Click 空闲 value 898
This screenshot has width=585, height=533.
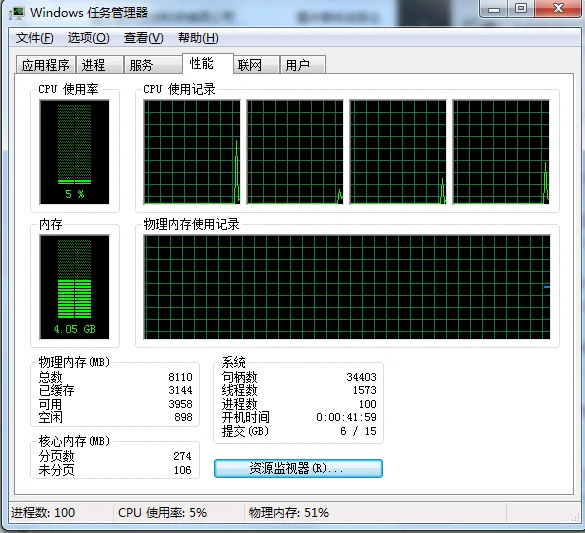[183, 417]
